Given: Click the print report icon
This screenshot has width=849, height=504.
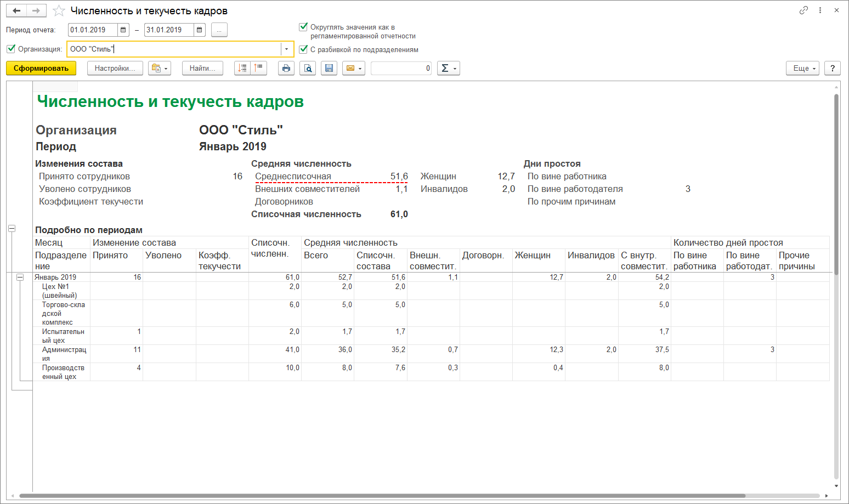Looking at the screenshot, I should click(x=286, y=68).
